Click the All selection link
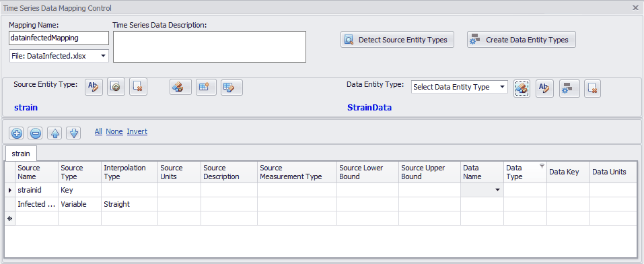Viewport: 644px width, 264px height. tap(98, 131)
